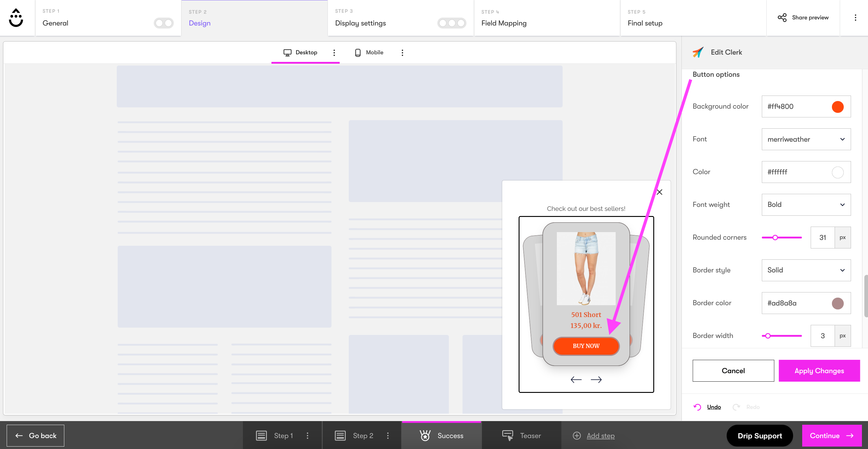
Task: Adjust the Rounded corners slider
Action: pyautogui.click(x=782, y=237)
